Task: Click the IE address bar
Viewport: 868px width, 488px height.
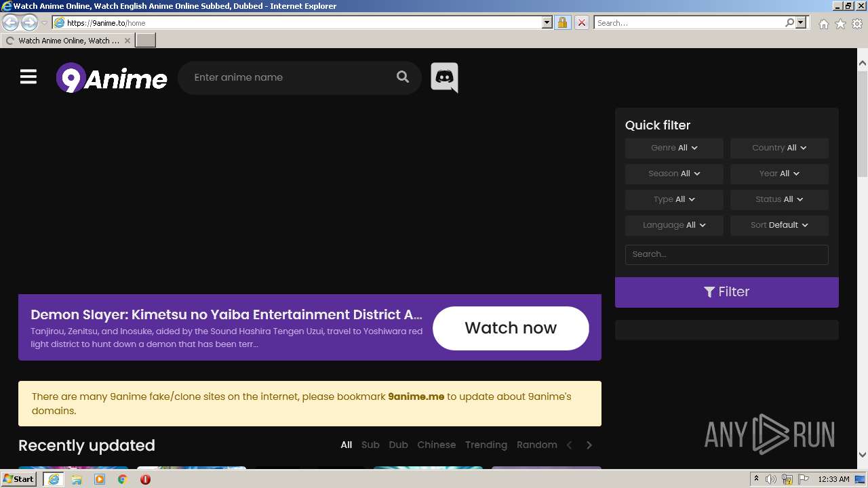Action: pyautogui.click(x=302, y=22)
